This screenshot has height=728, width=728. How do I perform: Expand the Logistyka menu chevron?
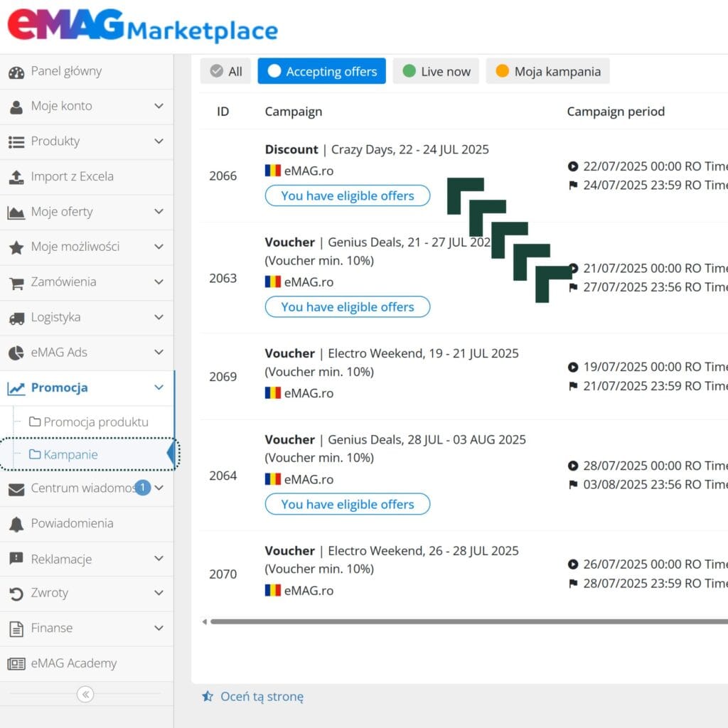[159, 318]
